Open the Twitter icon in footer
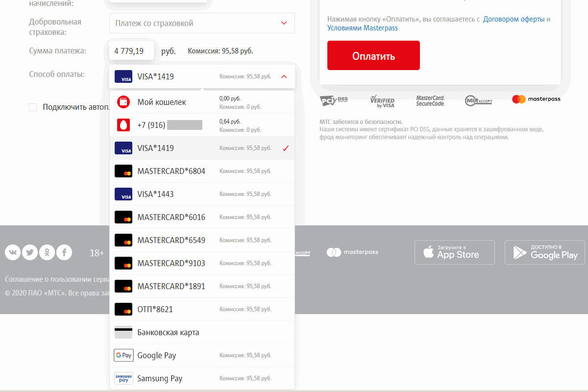This screenshot has height=392, width=588. pyautogui.click(x=30, y=252)
